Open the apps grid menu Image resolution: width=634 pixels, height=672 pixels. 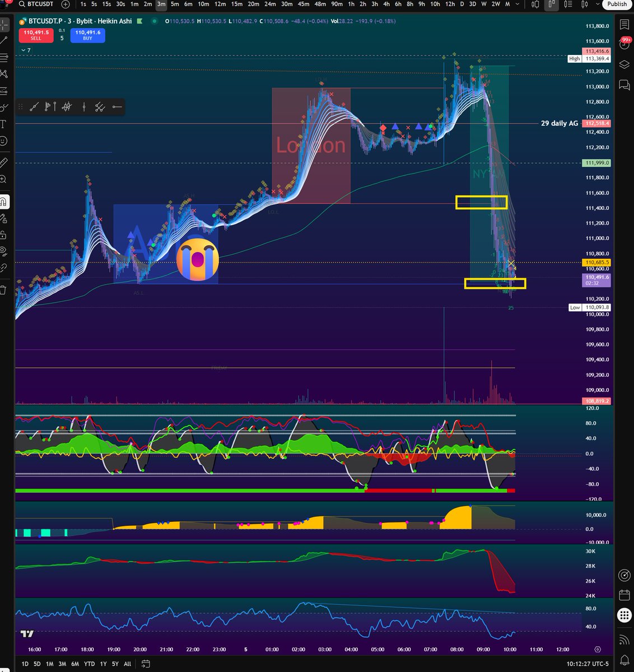pyautogui.click(x=624, y=615)
